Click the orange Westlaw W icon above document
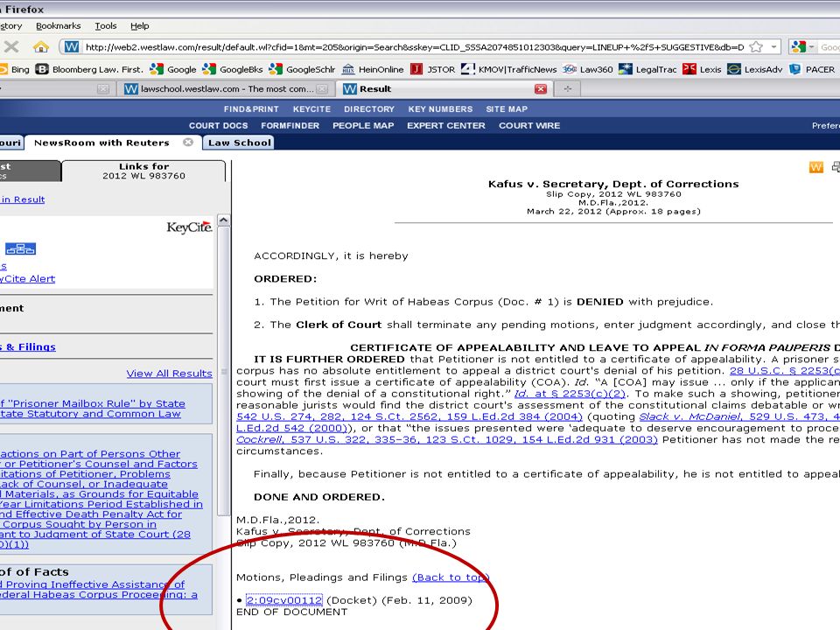 click(815, 167)
